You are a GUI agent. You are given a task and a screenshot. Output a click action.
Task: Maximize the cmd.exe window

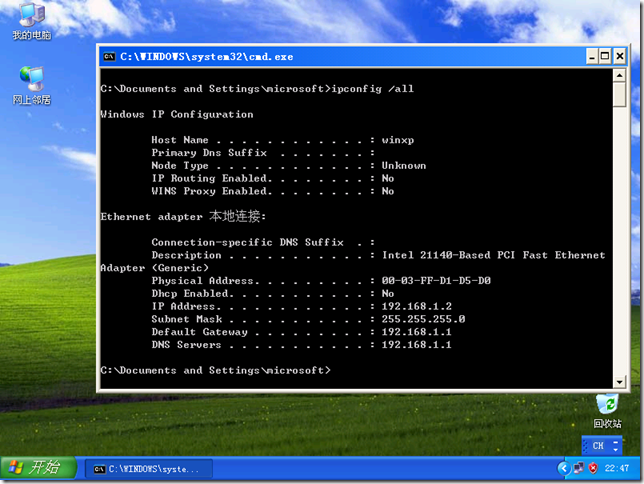[x=605, y=56]
